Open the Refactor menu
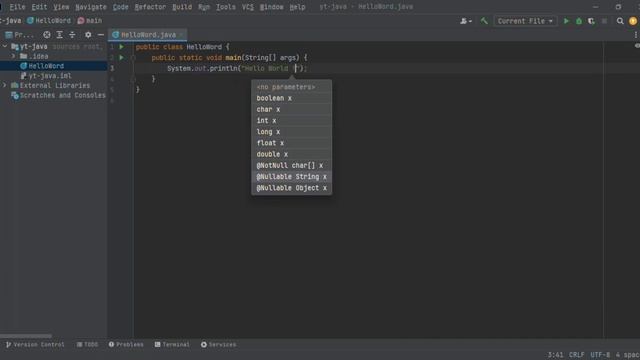Image resolution: width=640 pixels, height=360 pixels. click(x=150, y=7)
